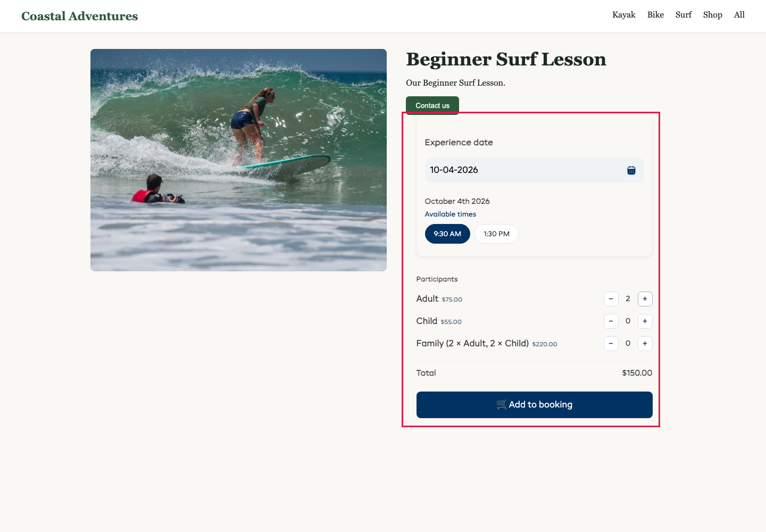Go to Coastal Adventures home logo
Screen dimensions: 766x532
(80, 16)
